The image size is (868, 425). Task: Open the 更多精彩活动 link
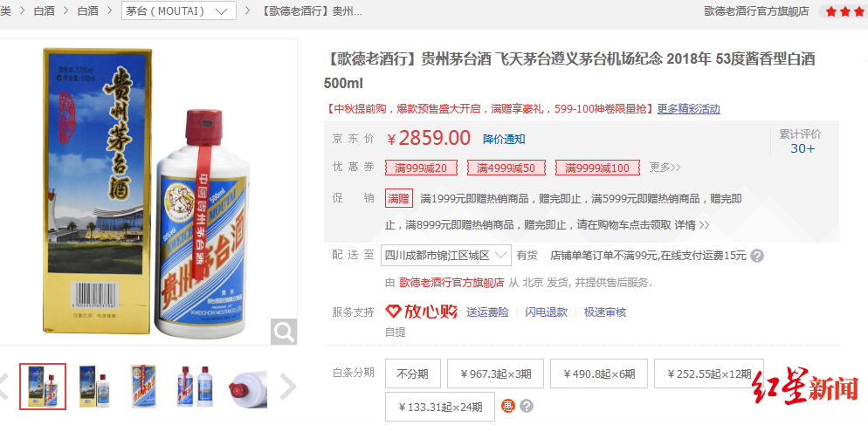click(689, 109)
